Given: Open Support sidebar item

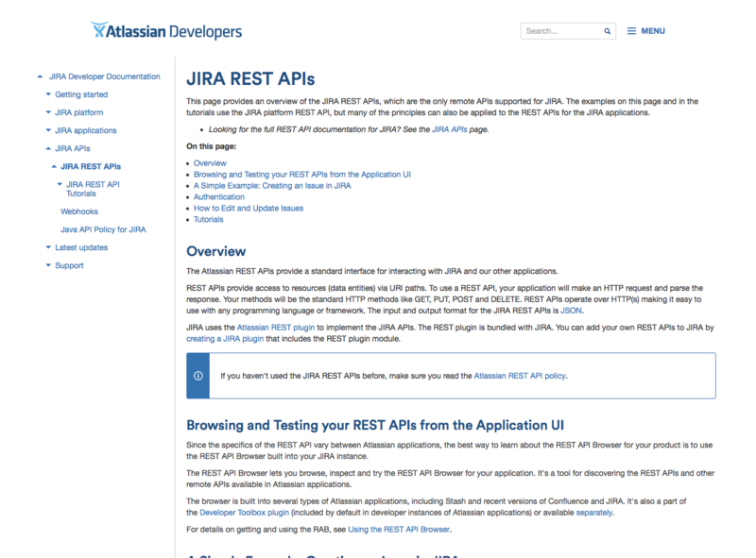Looking at the screenshot, I should coord(69,265).
